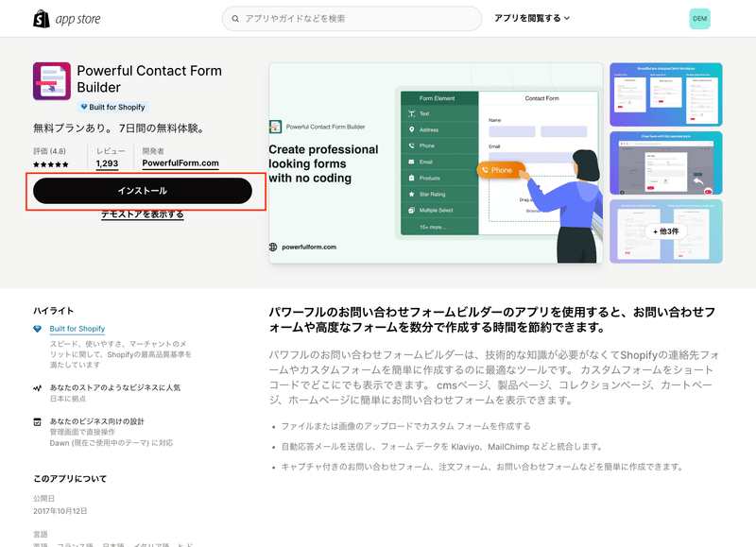Click the store icon beside あなたのビジネス向けの設計
Screen dimensions: 756x547
pos(37,421)
